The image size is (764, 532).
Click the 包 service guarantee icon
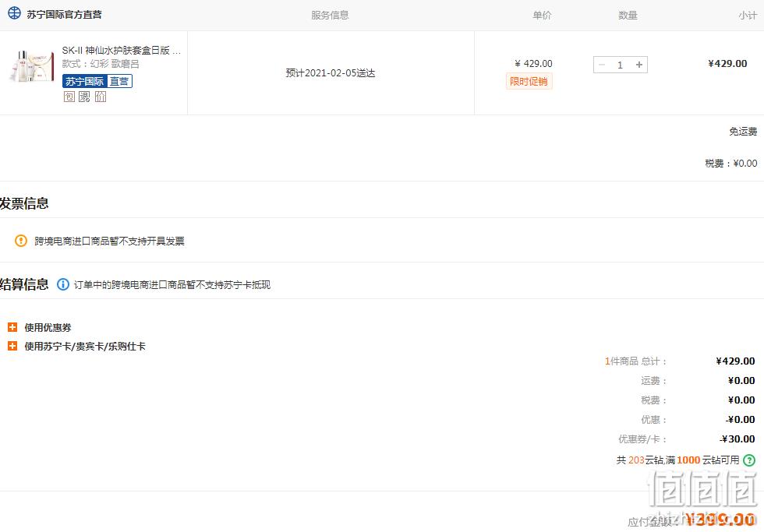[x=69, y=97]
